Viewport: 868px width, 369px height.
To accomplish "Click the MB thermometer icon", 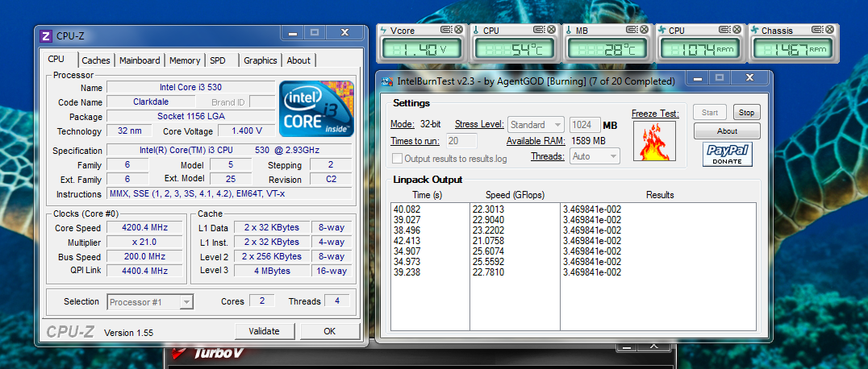I will click(x=569, y=31).
